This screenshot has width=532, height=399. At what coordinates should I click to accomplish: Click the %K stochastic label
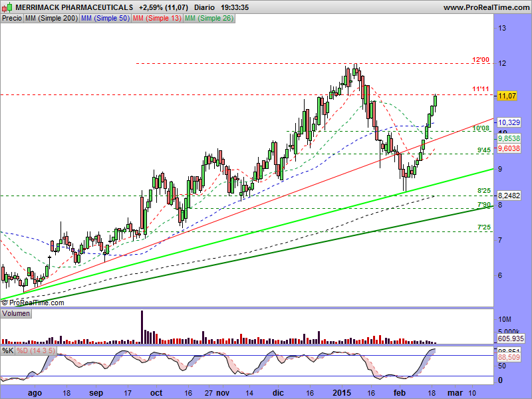tap(7, 350)
